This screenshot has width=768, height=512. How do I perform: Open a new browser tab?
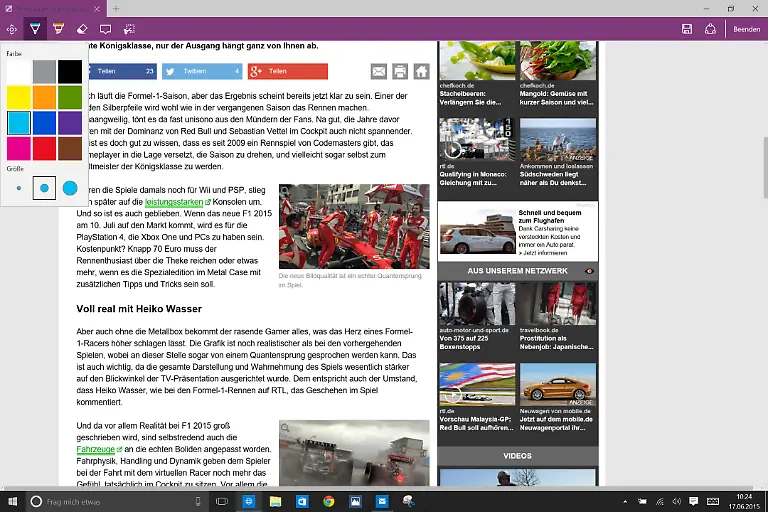click(x=116, y=8)
